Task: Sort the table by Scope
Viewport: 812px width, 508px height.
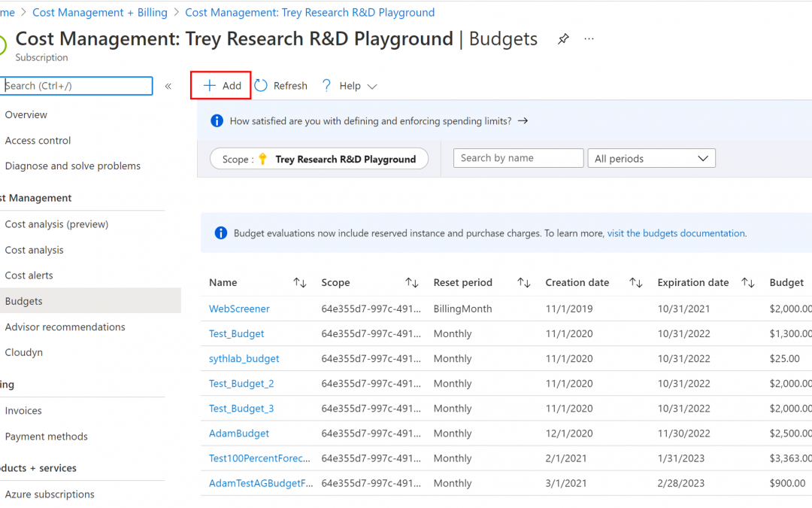Action: [x=412, y=282]
